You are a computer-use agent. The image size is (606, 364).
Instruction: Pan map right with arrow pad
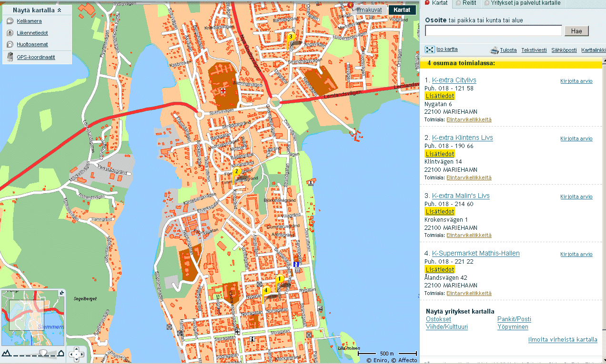(x=81, y=354)
